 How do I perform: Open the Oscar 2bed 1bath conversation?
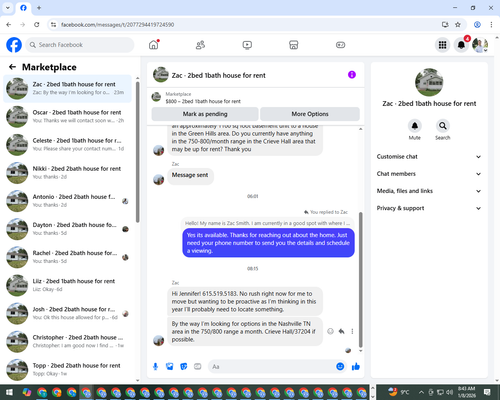point(67,116)
